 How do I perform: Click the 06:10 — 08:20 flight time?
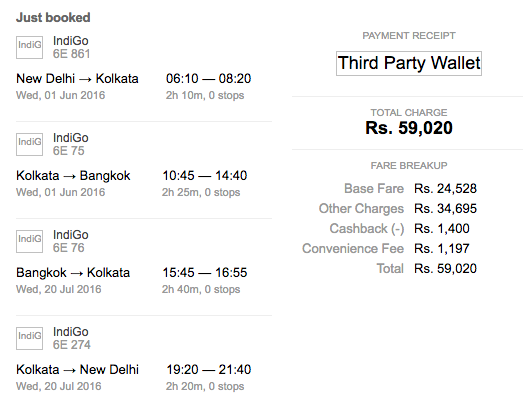click(x=208, y=79)
